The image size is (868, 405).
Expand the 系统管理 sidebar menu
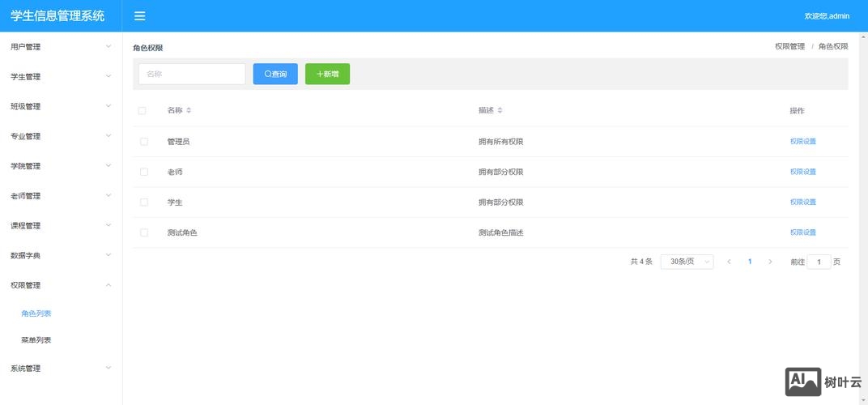[61, 369]
